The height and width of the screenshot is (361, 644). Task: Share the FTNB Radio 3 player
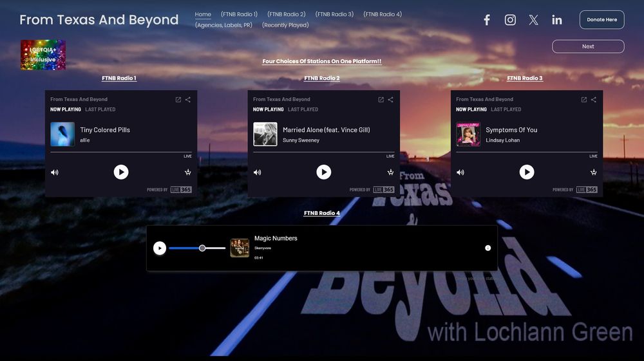pos(594,100)
